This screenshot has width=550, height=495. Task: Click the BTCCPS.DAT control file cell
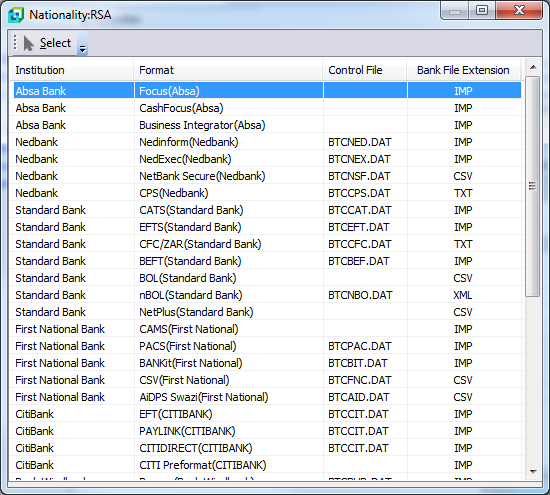pos(359,193)
